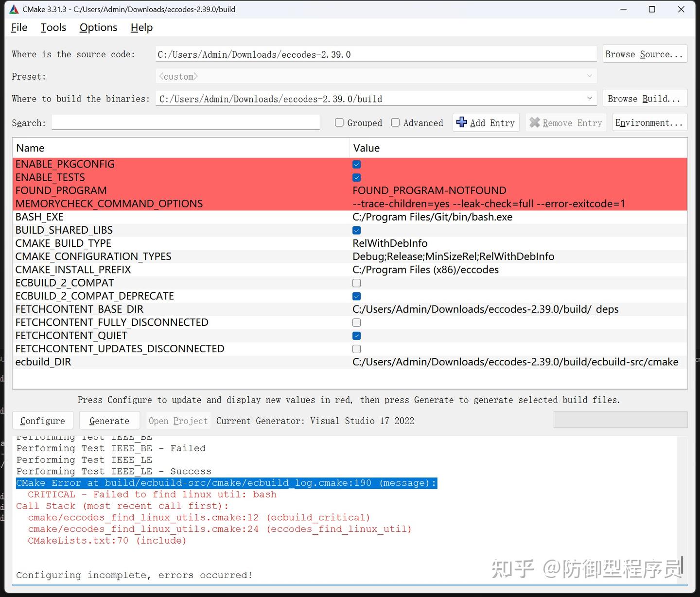Enable FETCHCONTENT_UPDATES_DISCONNECTED checkbox

pos(357,349)
